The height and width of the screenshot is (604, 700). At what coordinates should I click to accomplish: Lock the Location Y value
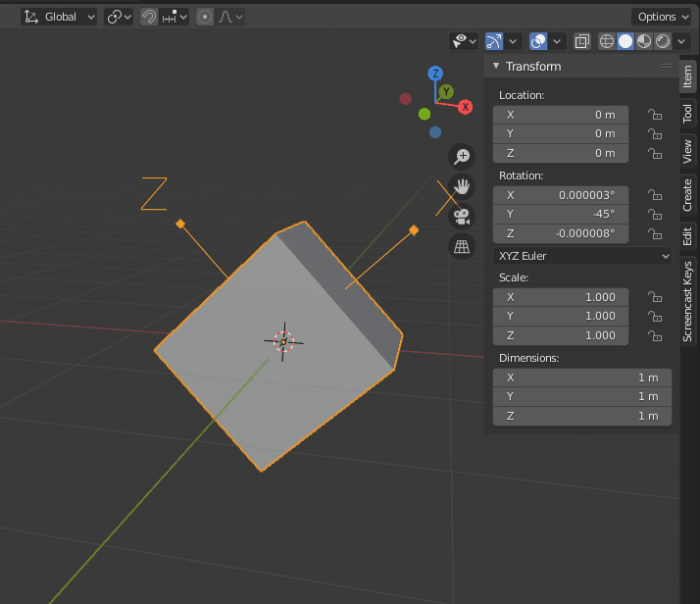pyautogui.click(x=655, y=134)
